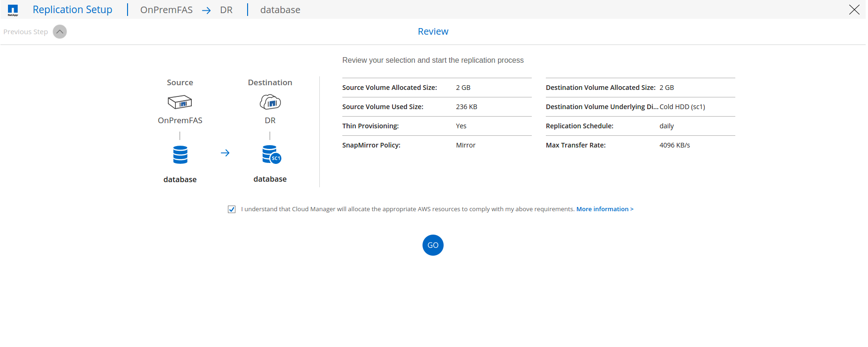Click the OnPremFAS breadcrumb in header
The height and width of the screenshot is (347, 868).
point(166,10)
